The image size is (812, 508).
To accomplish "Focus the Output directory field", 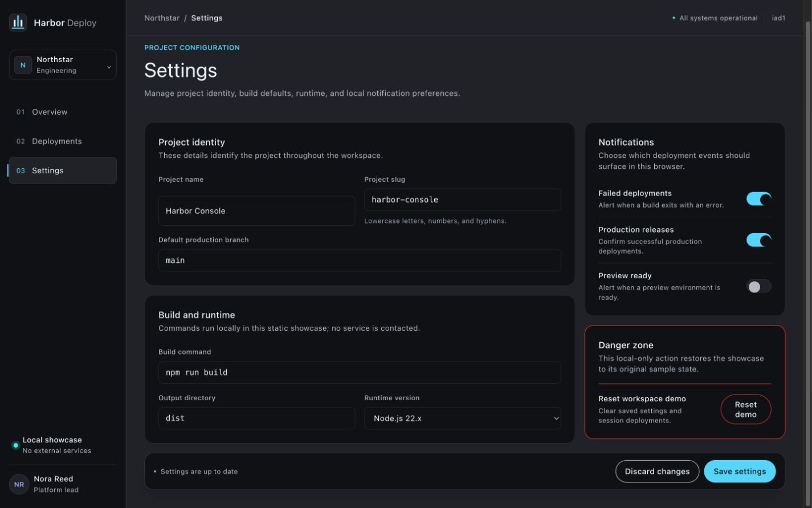I will coord(256,418).
